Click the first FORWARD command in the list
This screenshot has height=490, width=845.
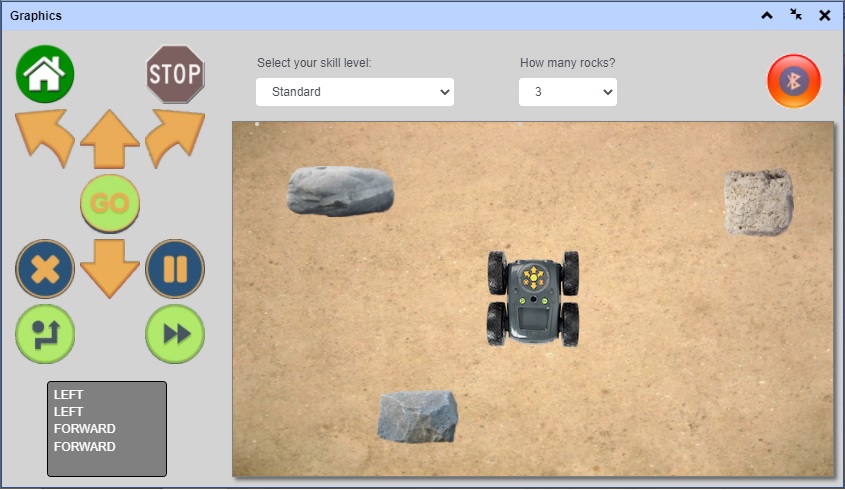[85, 429]
